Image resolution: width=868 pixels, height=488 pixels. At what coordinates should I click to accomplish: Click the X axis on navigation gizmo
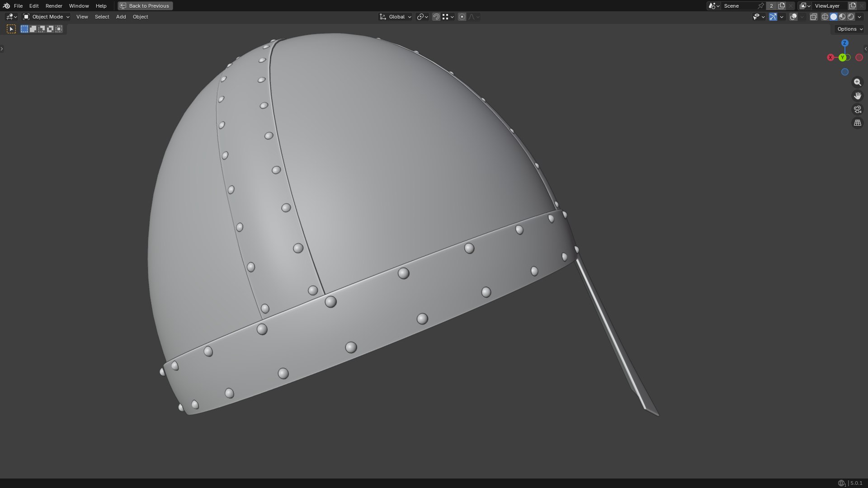pyautogui.click(x=830, y=57)
